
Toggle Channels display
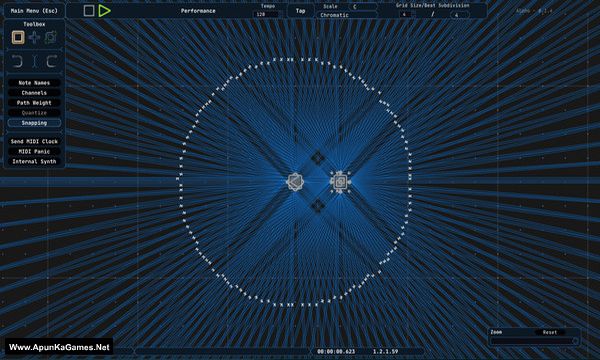tap(34, 93)
